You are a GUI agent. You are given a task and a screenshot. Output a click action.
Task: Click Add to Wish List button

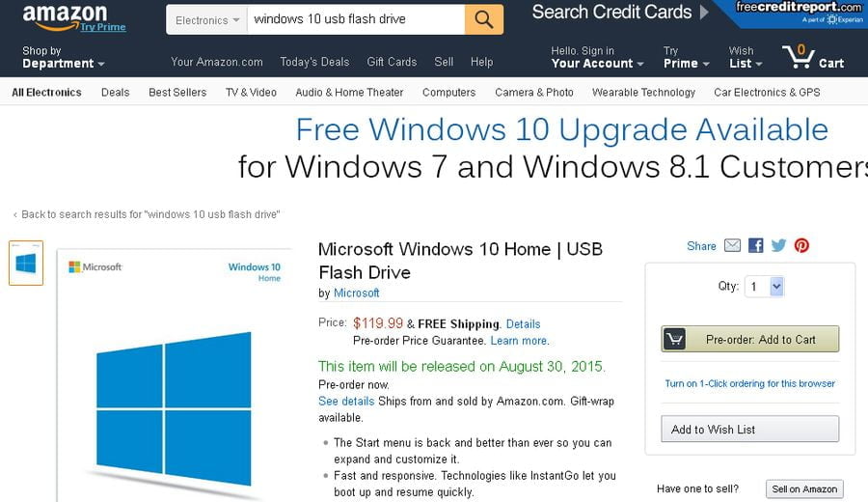pyautogui.click(x=750, y=430)
